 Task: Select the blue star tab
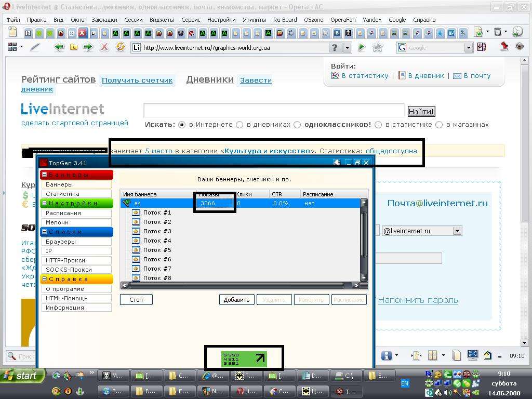(440, 33)
